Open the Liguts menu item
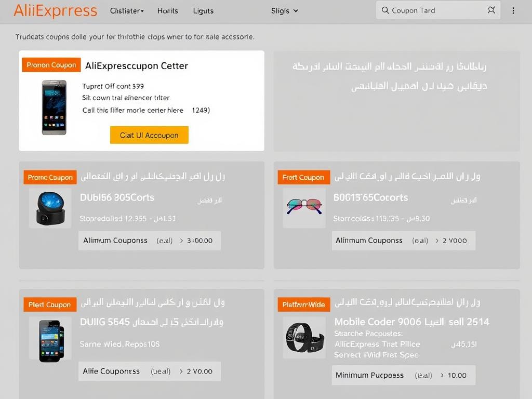This screenshot has height=399, width=532. [203, 11]
